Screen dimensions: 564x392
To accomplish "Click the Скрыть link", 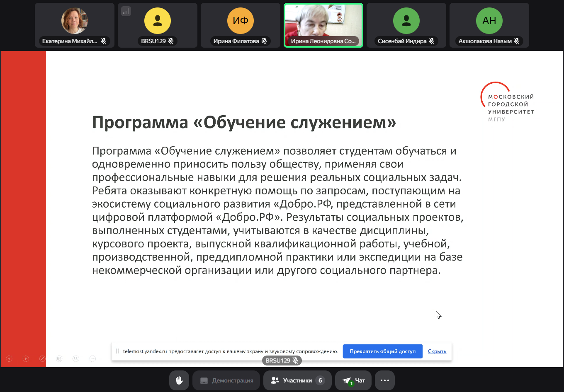I will pos(437,351).
